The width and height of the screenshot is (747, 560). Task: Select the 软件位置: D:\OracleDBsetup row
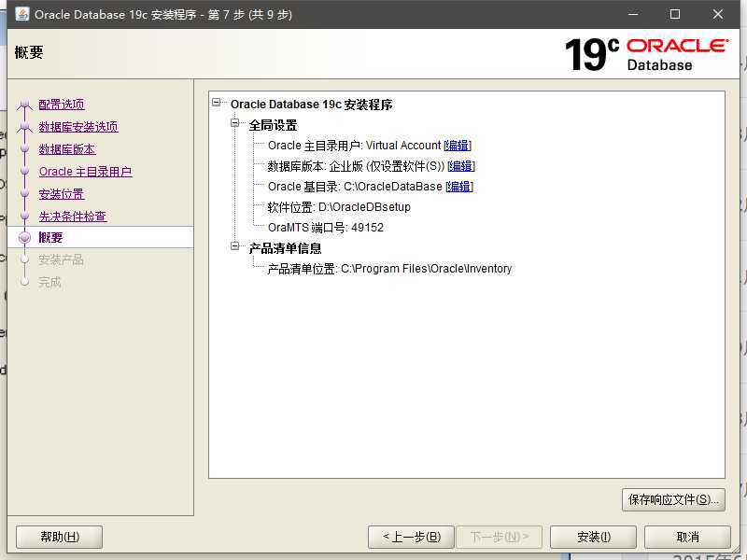click(x=339, y=207)
